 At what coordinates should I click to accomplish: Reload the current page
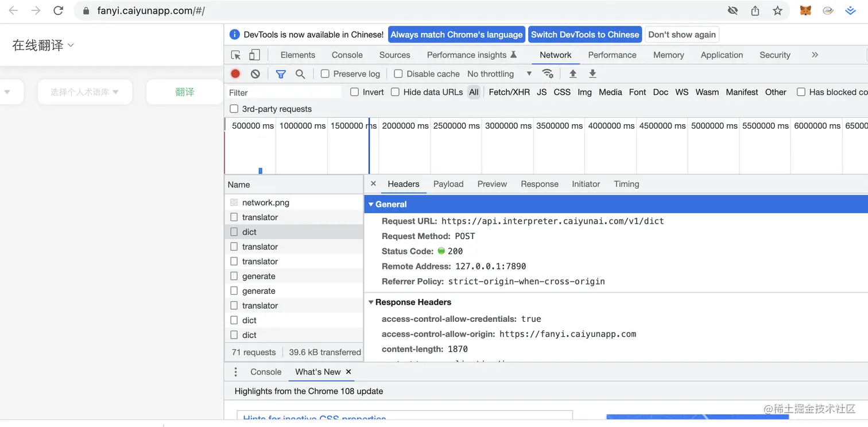click(x=58, y=10)
